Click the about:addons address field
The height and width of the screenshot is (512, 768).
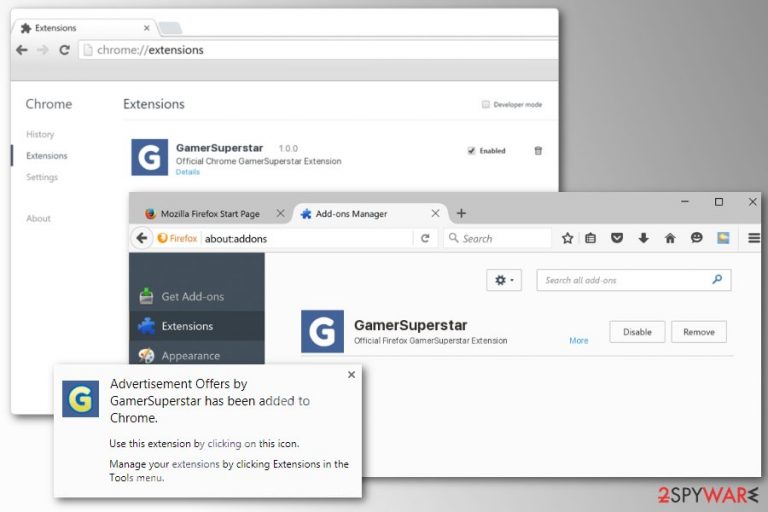pyautogui.click(x=306, y=239)
